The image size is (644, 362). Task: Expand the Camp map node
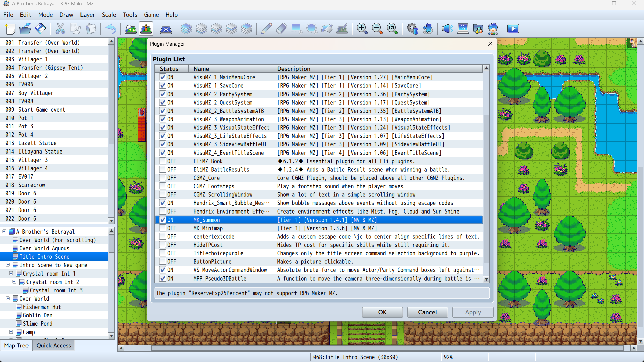pos(11,332)
